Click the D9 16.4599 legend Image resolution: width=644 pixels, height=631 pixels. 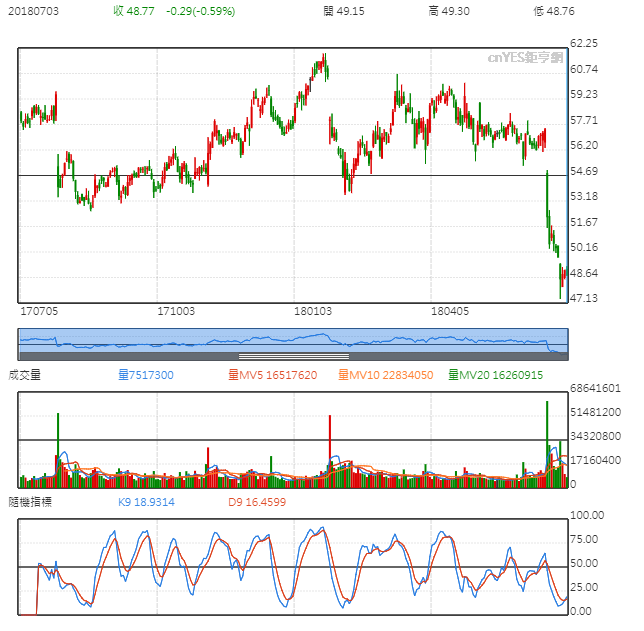257,502
